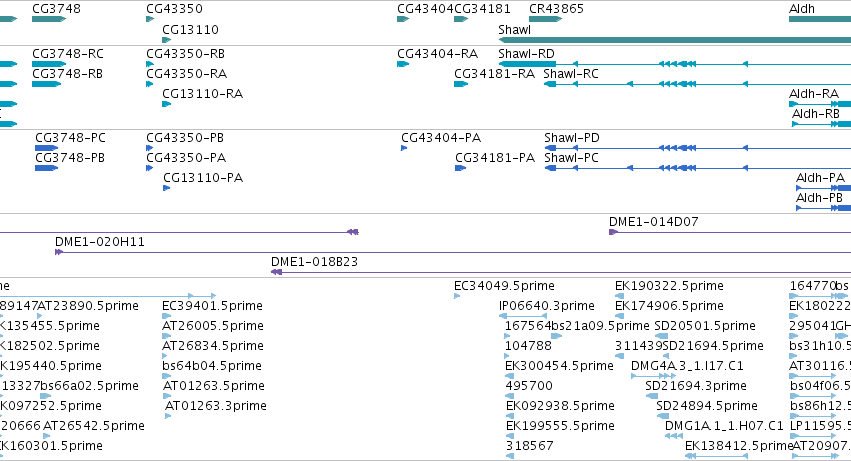Click the CG3748 gene arrow glyph
The height and width of the screenshot is (461, 851).
(x=49, y=19)
